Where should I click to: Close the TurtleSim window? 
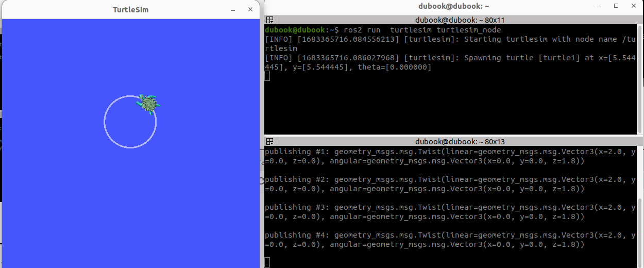point(250,10)
